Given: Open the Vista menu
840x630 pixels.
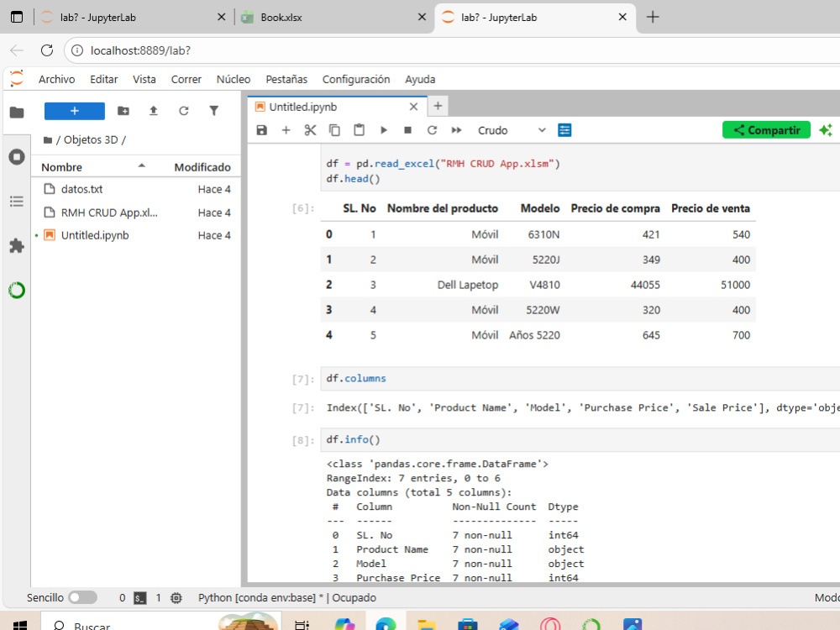Looking at the screenshot, I should (144, 79).
